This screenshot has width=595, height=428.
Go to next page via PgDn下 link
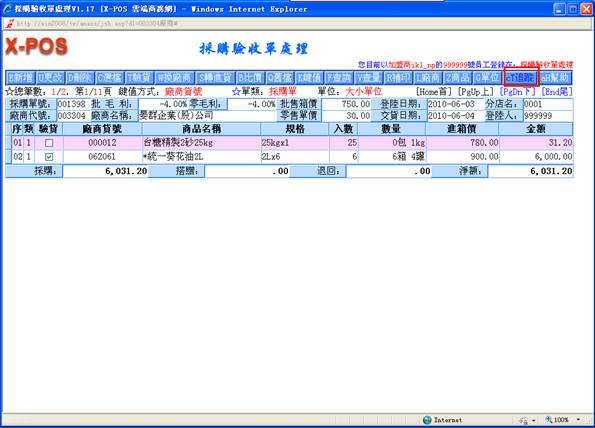518,91
